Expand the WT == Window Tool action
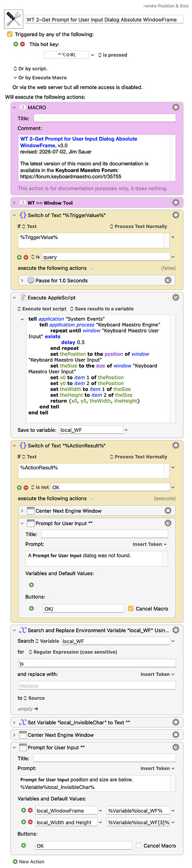The width and height of the screenshot is (192, 868). (14, 203)
